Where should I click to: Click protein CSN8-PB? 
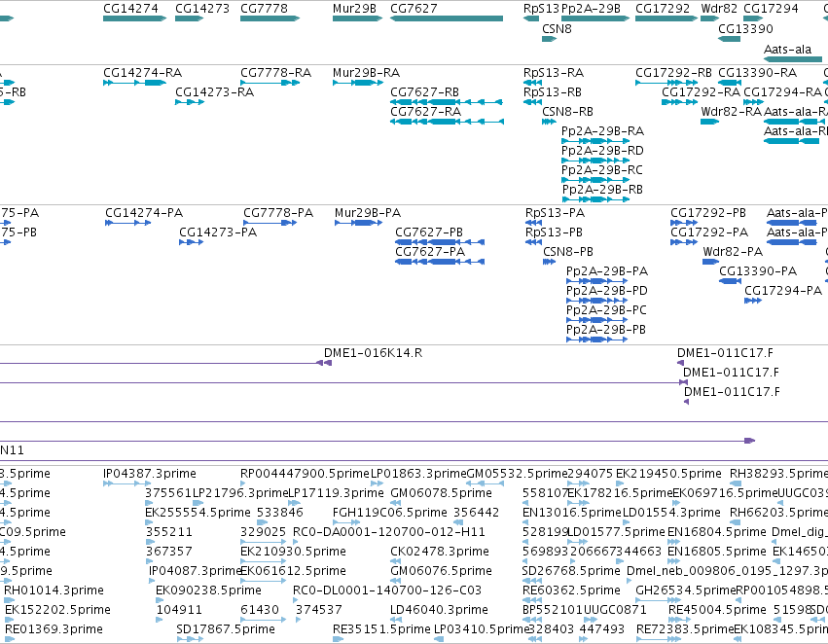[568, 252]
